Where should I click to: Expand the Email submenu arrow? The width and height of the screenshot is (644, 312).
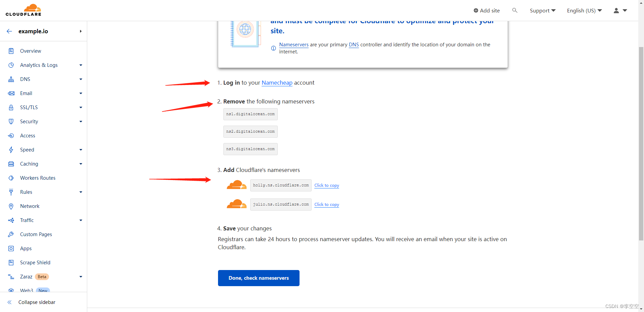click(81, 93)
